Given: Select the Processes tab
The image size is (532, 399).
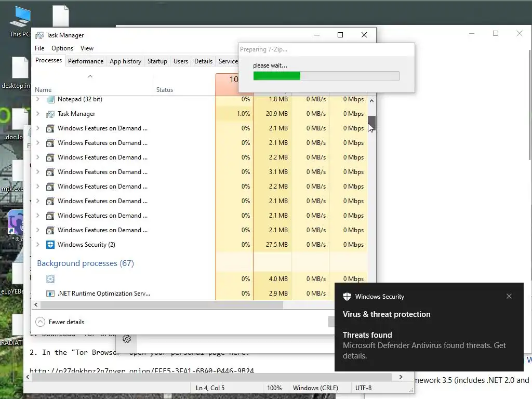Looking at the screenshot, I should (48, 60).
